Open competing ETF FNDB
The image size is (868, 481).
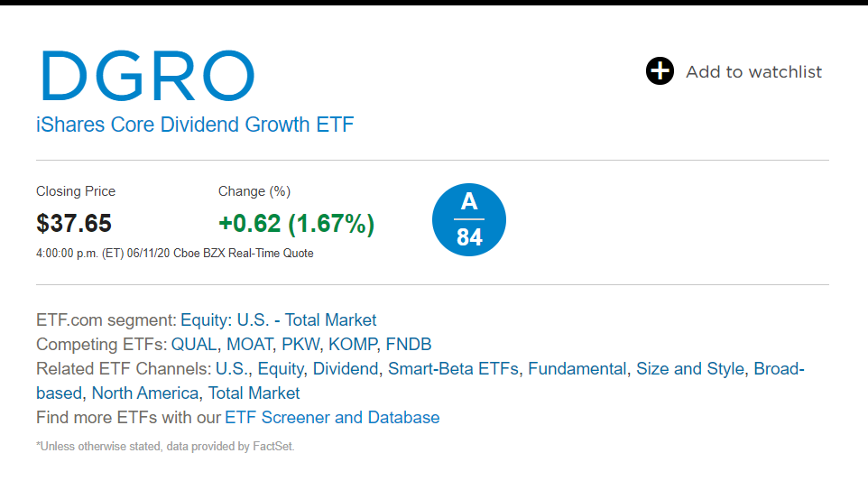coord(408,344)
